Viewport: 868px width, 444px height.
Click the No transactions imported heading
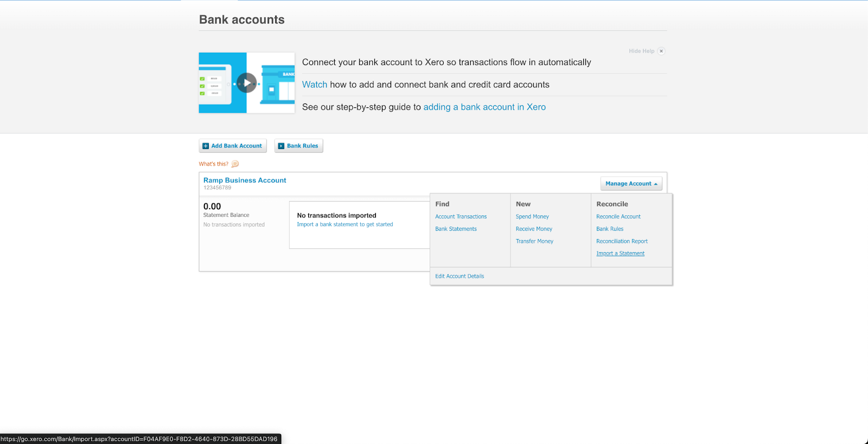coord(336,215)
